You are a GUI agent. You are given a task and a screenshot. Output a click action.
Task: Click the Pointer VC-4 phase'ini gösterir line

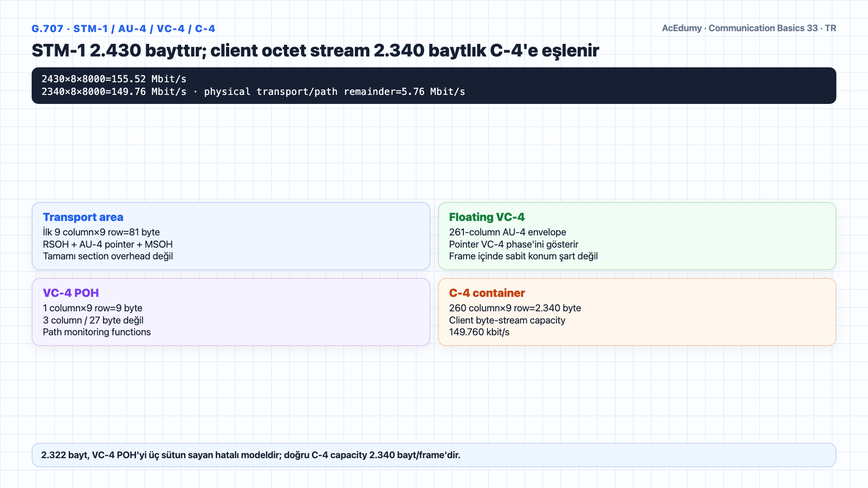coord(514,244)
